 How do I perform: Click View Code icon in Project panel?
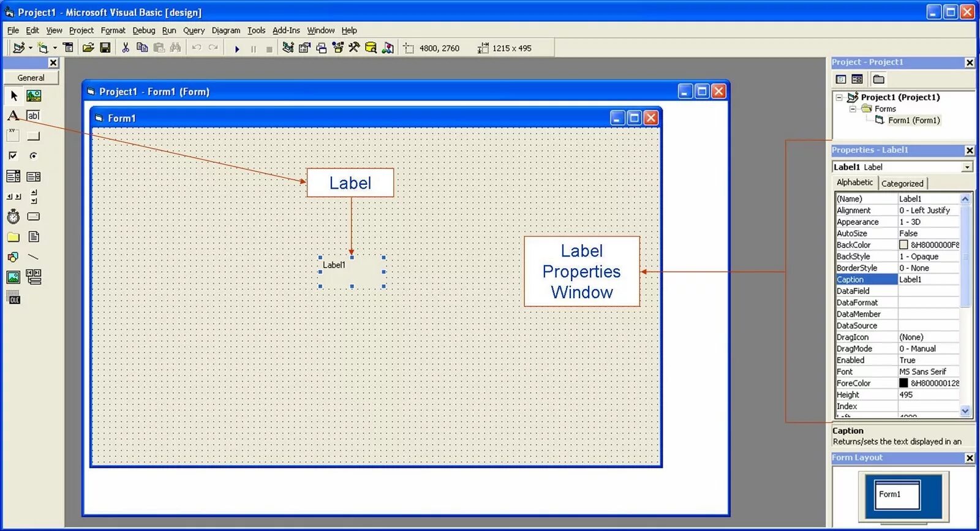coord(841,79)
